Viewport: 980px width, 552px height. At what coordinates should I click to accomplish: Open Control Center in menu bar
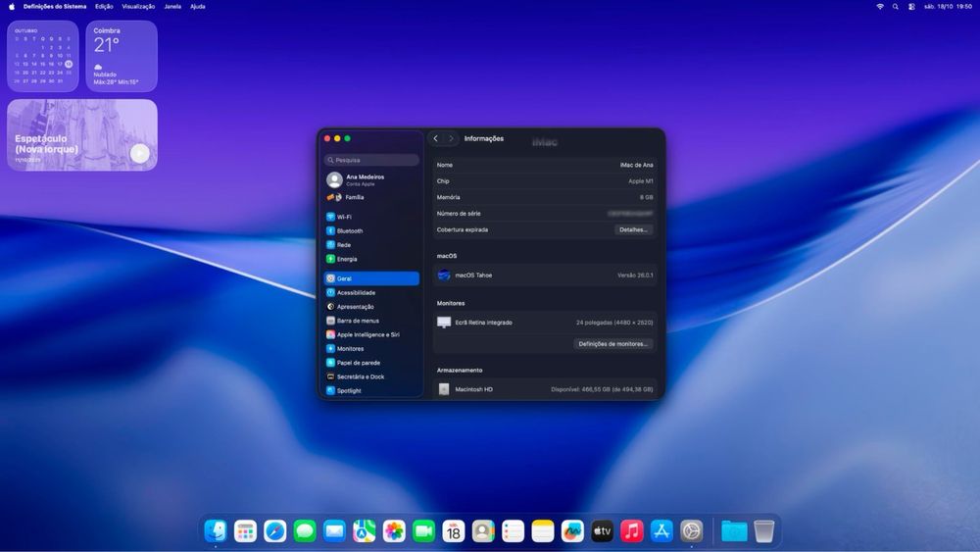point(911,6)
